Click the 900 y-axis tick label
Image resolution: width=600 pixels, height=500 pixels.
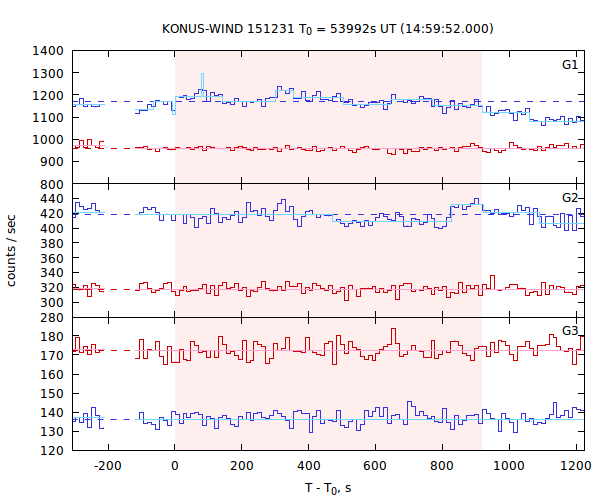(52, 162)
